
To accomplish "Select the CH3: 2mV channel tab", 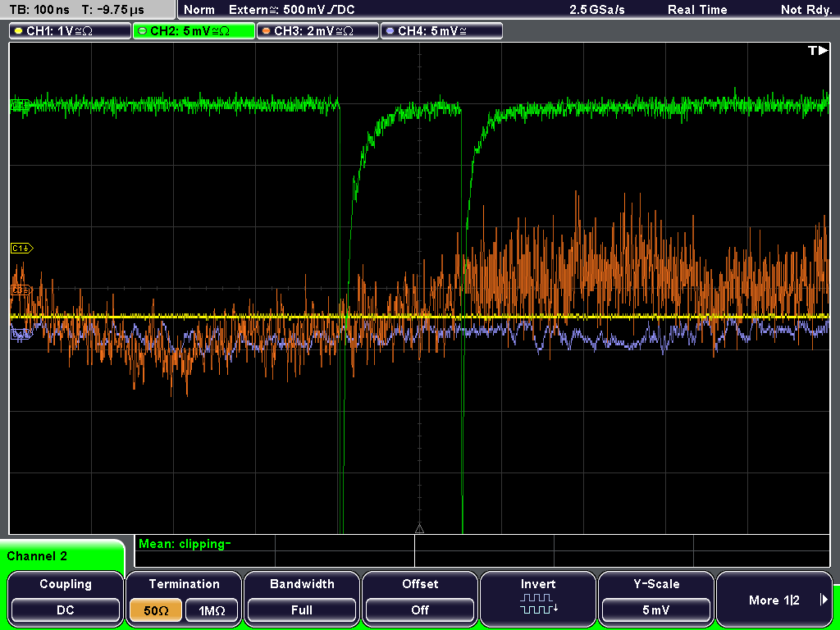I will [317, 31].
